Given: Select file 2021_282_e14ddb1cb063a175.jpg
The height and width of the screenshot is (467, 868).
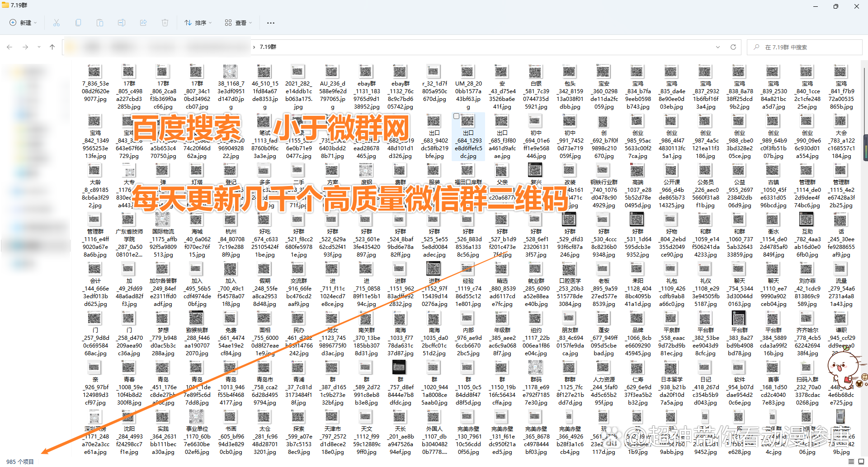Looking at the screenshot, I should point(299,87).
